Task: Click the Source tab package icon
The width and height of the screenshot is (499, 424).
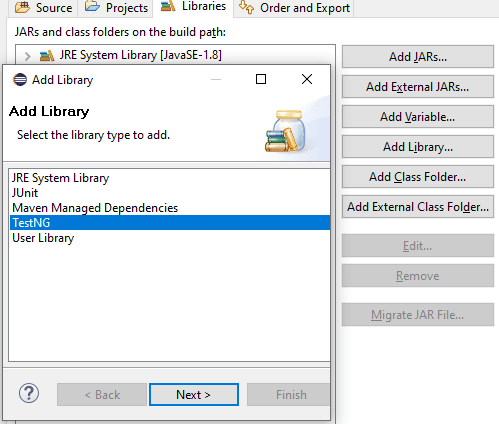Action: point(23,7)
